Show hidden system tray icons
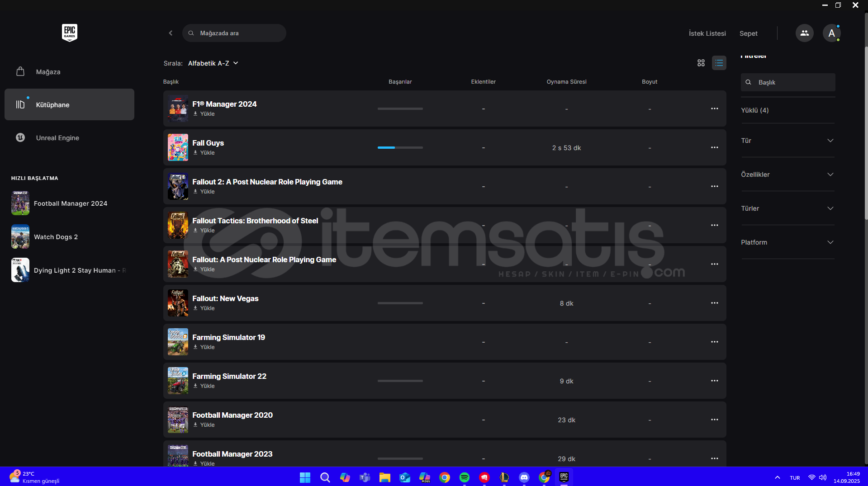The width and height of the screenshot is (868, 486). tap(777, 477)
